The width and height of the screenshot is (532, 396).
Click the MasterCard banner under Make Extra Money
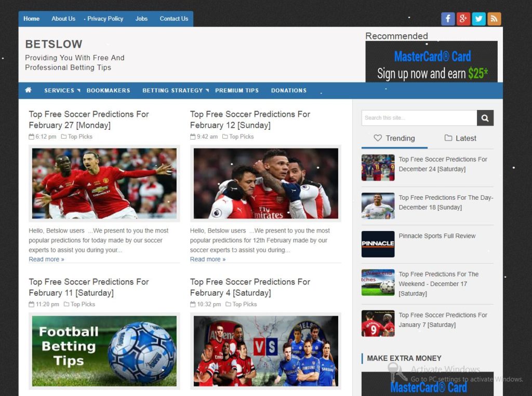[x=428, y=384]
